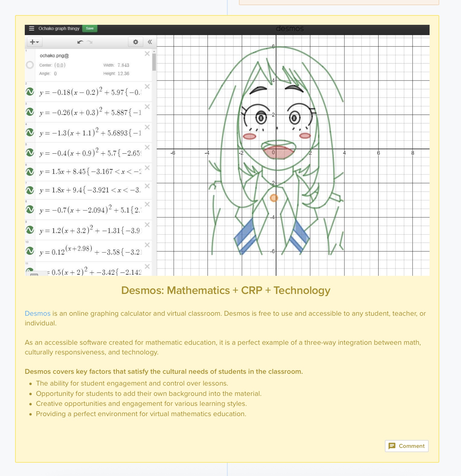The width and height of the screenshot is (461, 476).
Task: Open the add item plus dropdown
Action: pyautogui.click(x=35, y=42)
